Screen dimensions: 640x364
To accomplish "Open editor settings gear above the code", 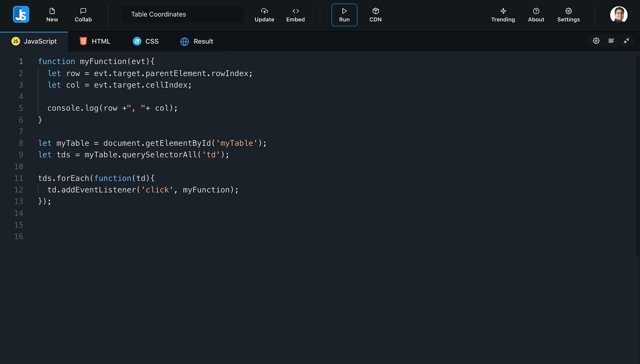I will tap(596, 41).
